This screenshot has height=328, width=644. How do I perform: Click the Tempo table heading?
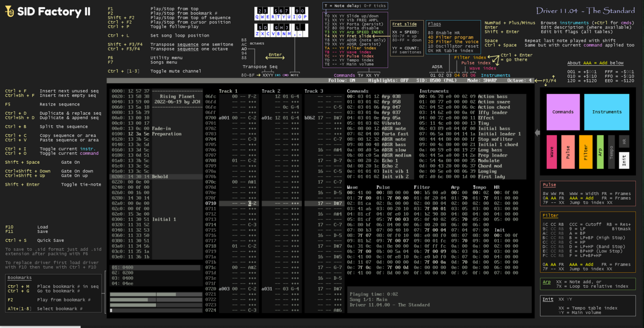[x=479, y=187]
